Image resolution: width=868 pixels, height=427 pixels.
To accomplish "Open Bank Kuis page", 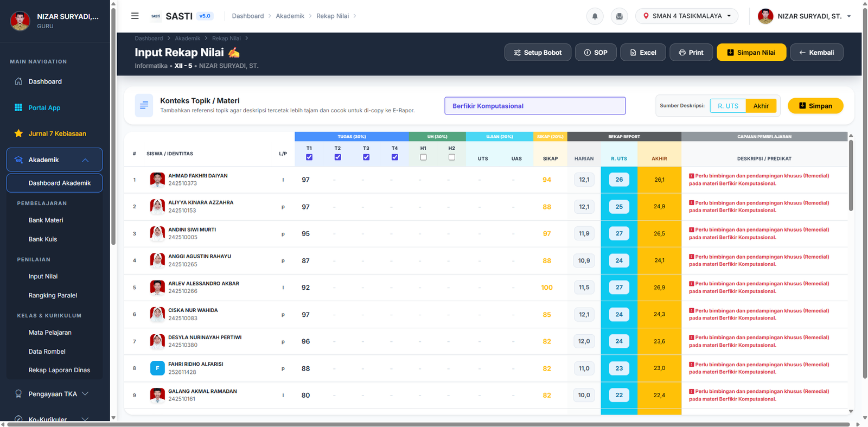I will click(42, 239).
